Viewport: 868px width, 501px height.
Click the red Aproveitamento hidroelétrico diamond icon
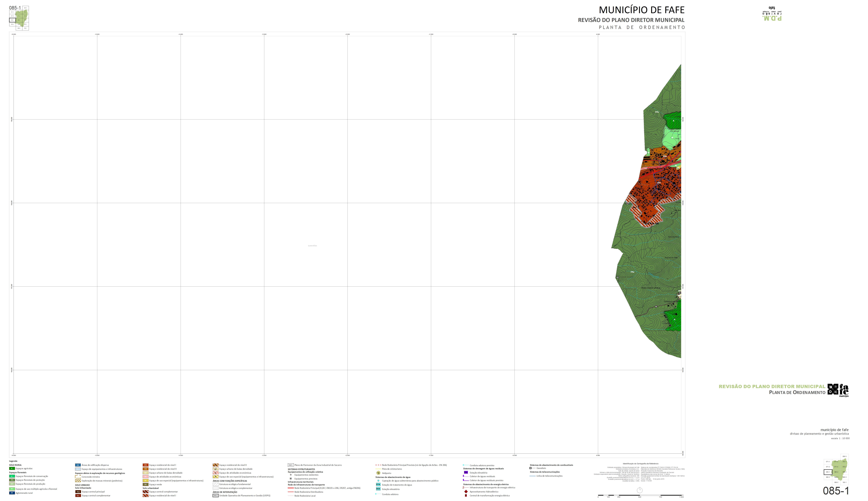[466, 492]
